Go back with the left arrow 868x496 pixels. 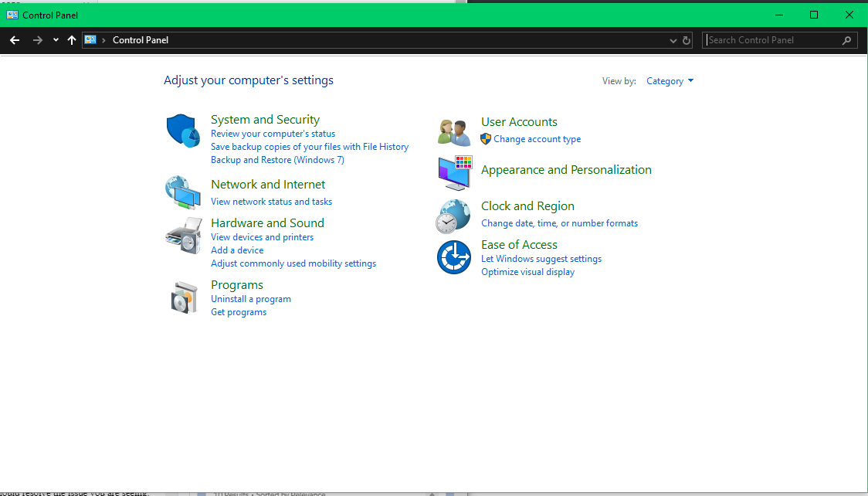(x=15, y=40)
